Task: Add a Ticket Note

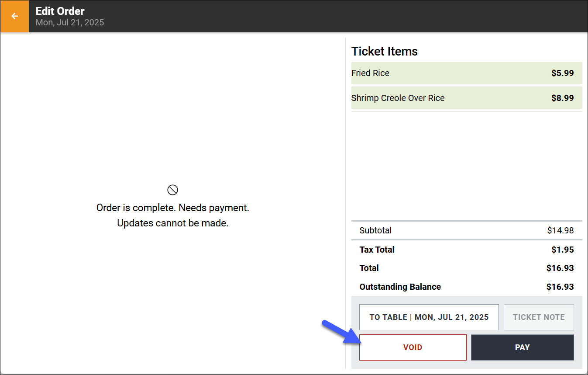Action: [x=539, y=317]
